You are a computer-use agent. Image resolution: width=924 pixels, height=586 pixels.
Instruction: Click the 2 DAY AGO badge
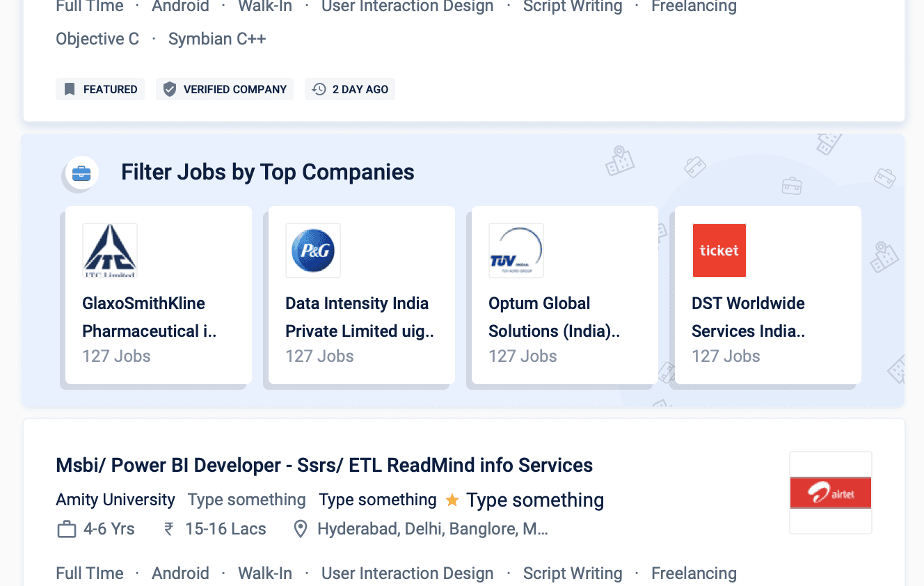(350, 89)
